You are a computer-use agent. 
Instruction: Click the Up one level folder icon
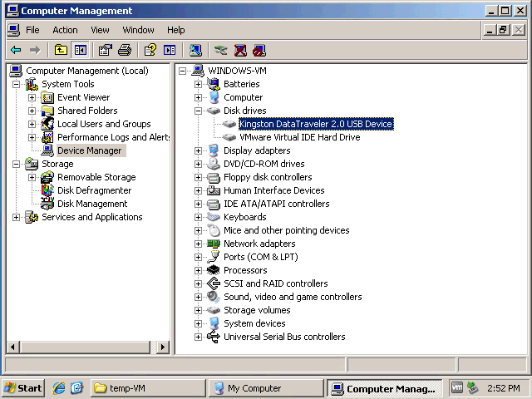[x=61, y=50]
